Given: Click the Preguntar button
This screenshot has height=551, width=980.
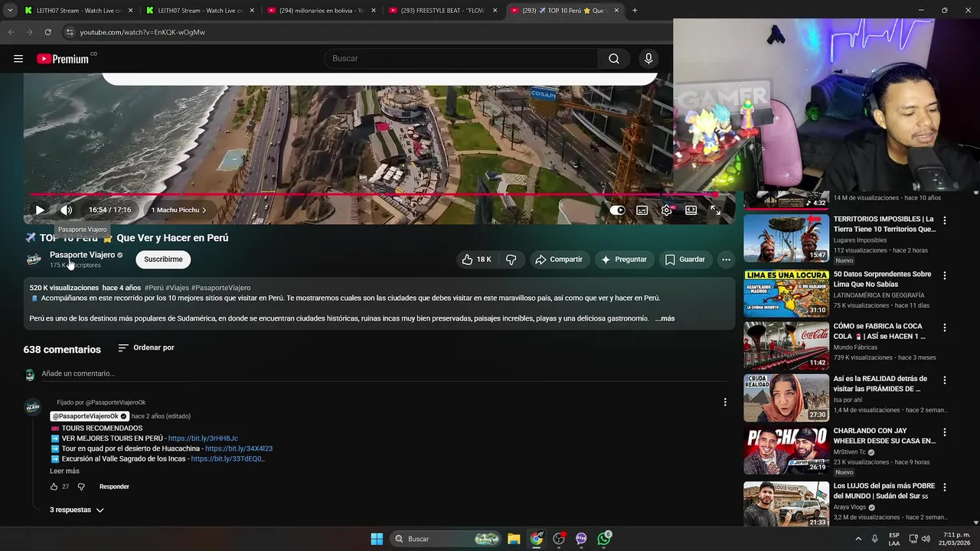Looking at the screenshot, I should pos(624,259).
